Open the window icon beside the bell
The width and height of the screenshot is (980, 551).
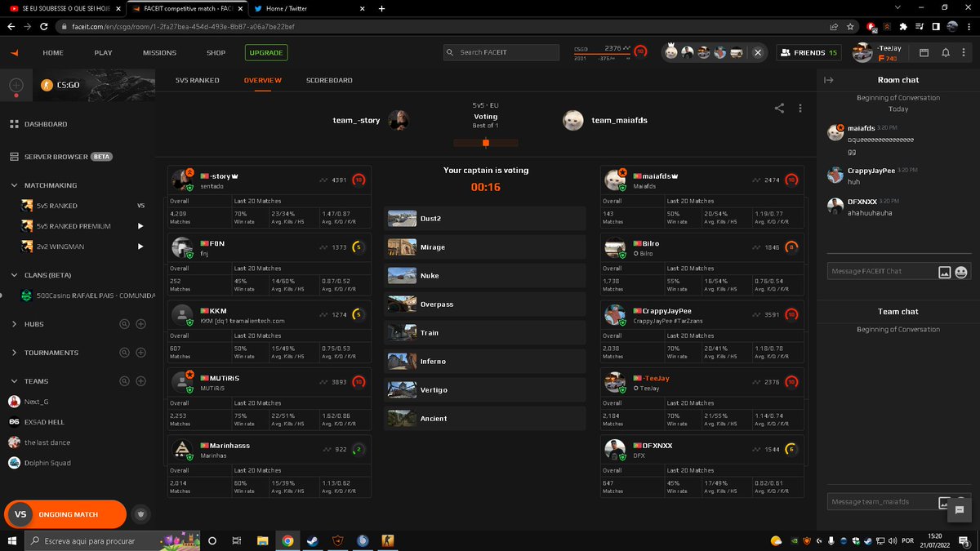(924, 53)
